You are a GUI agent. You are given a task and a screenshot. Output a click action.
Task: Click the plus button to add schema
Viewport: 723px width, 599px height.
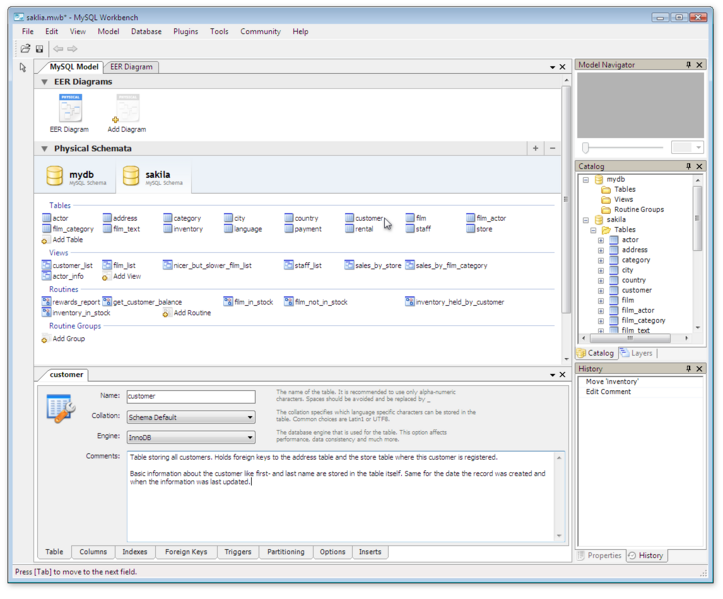(535, 148)
